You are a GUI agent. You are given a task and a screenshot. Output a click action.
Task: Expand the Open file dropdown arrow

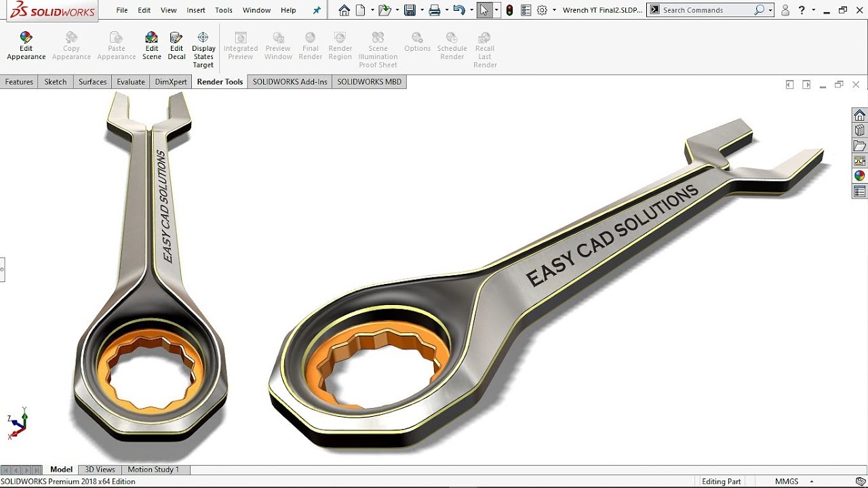pos(397,10)
